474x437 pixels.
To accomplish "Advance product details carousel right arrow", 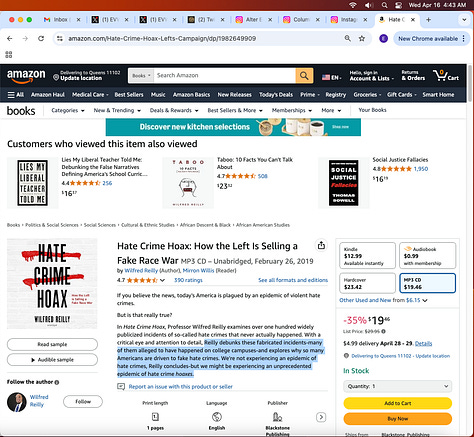I will point(321,417).
